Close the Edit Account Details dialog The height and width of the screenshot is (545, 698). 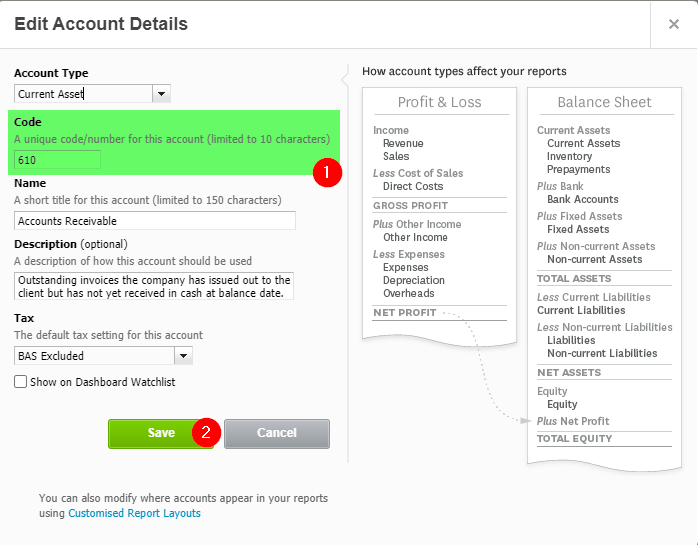[x=674, y=24]
